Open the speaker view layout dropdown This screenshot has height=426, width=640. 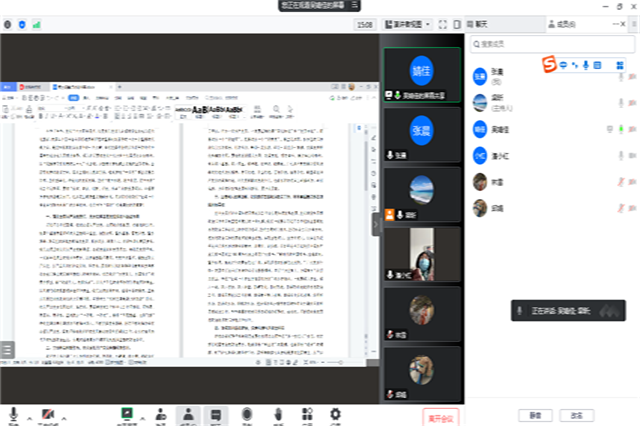(x=410, y=25)
